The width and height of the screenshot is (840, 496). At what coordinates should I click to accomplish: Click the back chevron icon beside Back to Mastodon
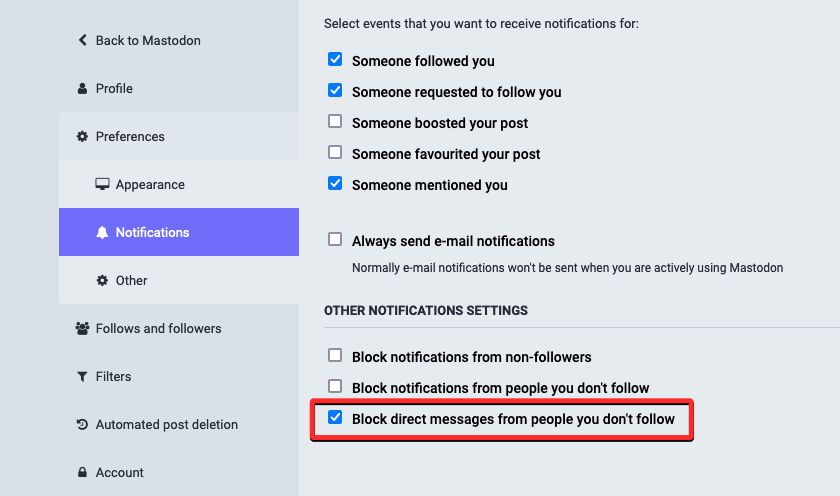point(82,41)
